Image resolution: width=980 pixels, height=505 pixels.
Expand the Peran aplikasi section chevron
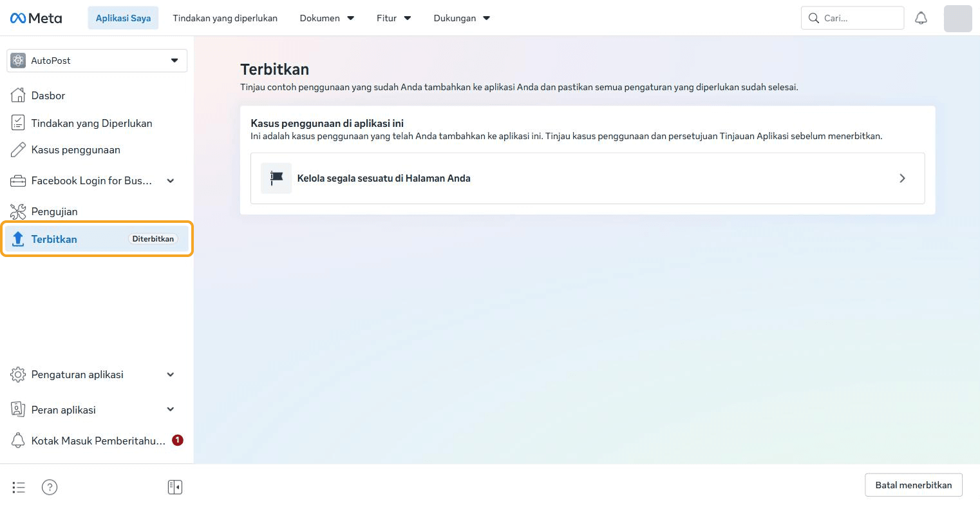point(171,410)
